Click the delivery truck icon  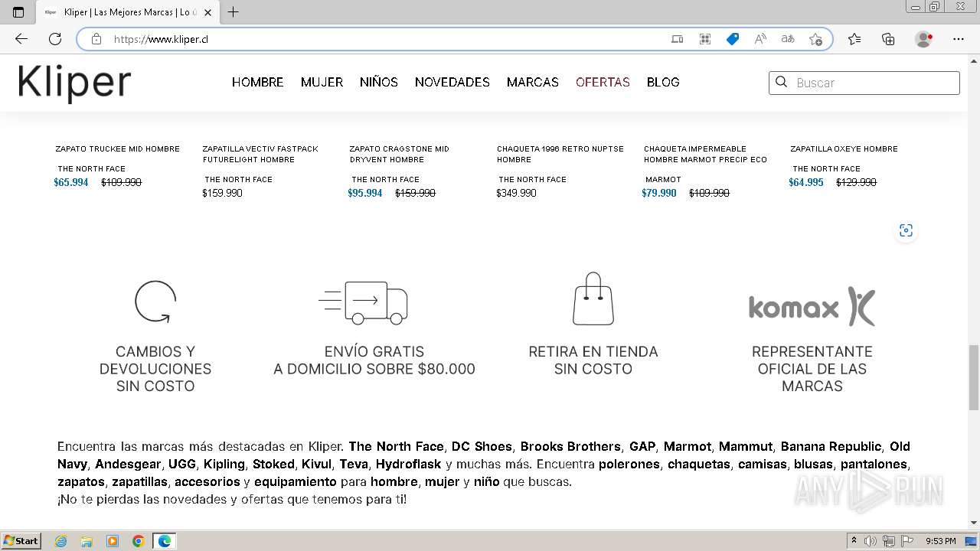[363, 303]
